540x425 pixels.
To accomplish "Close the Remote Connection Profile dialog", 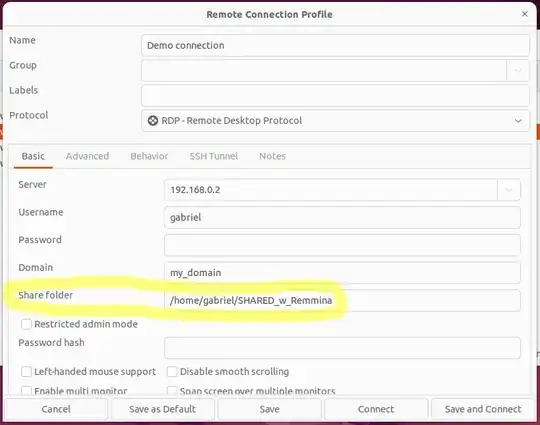I will pyautogui.click(x=525, y=14).
